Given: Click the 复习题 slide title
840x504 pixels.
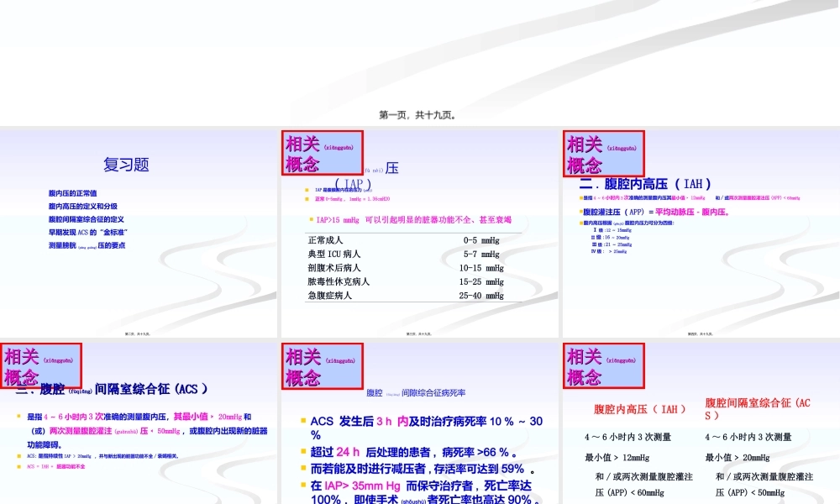Looking at the screenshot, I should click(127, 164).
